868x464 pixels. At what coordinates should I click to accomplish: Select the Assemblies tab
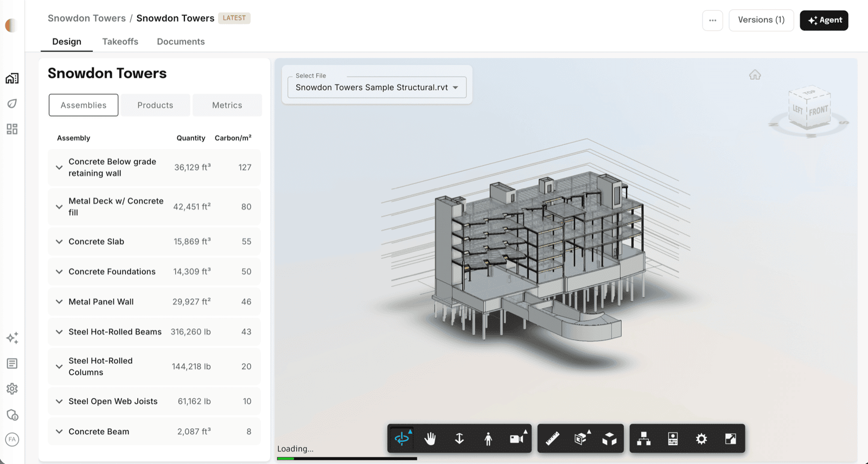coord(84,105)
